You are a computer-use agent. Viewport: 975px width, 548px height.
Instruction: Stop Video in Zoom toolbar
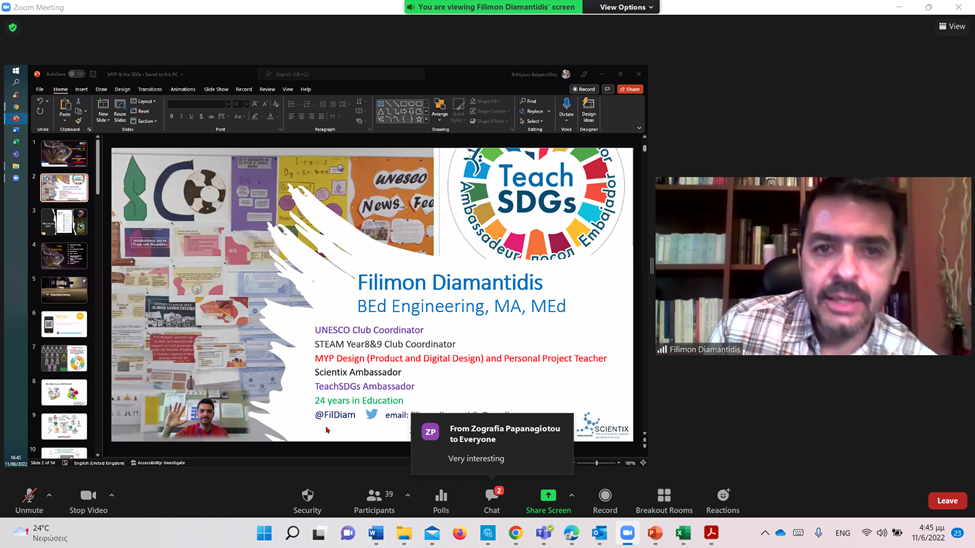(88, 501)
